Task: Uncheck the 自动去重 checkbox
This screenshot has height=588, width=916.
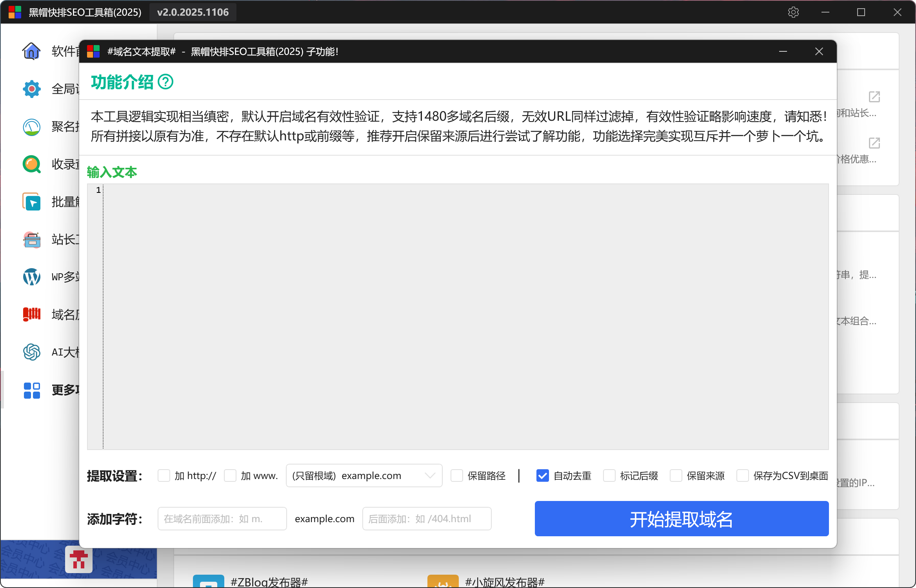Action: tap(543, 475)
